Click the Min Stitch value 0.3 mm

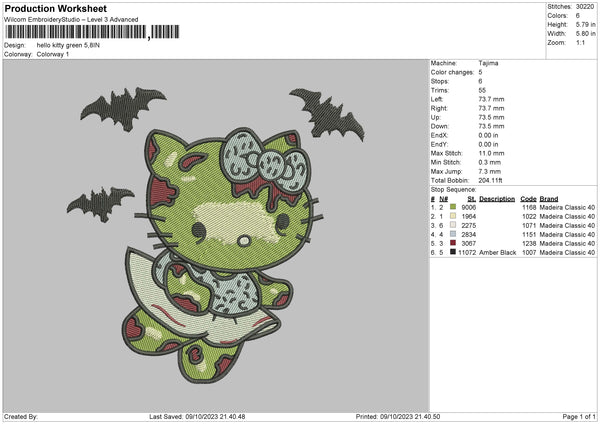[489, 162]
